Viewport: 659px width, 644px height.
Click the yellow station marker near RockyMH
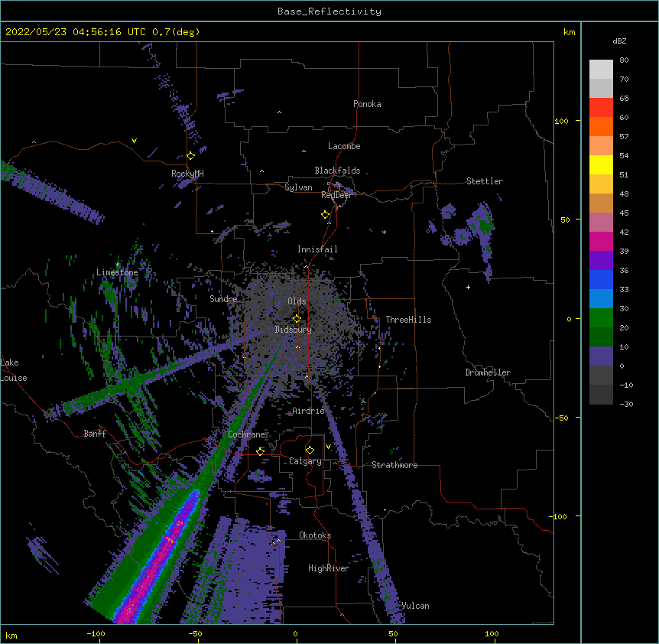pyautogui.click(x=191, y=156)
